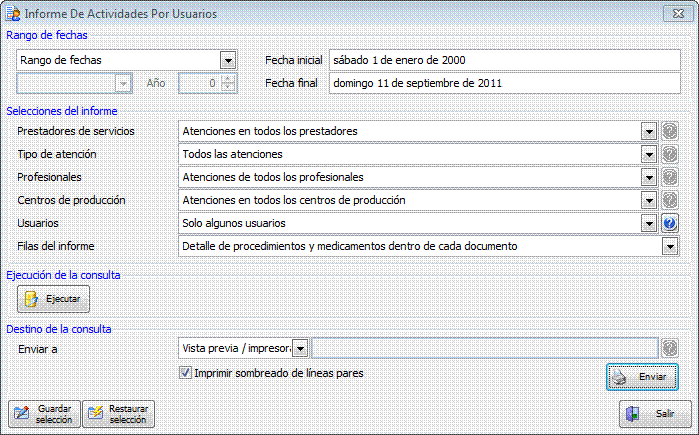Expand the Prestadores de servicios dropdown
Screen dimensions: 699x435
coord(649,131)
